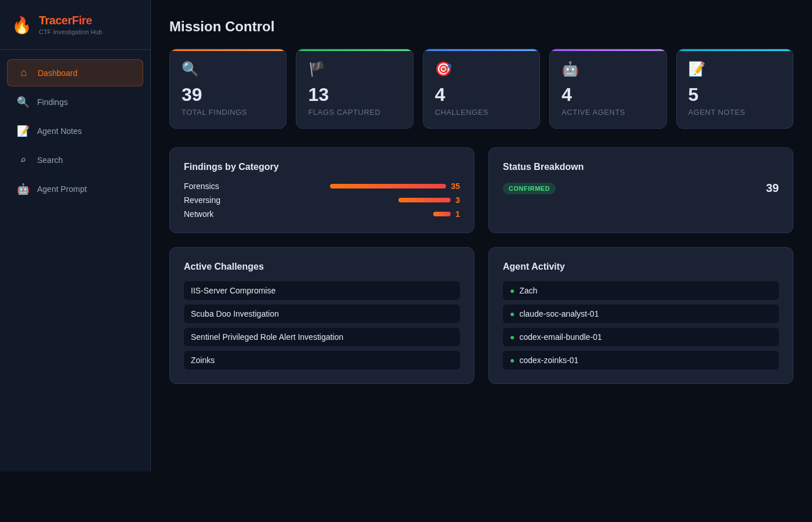Select the home icon beside Dashboard
812x522 pixels.
(23, 72)
